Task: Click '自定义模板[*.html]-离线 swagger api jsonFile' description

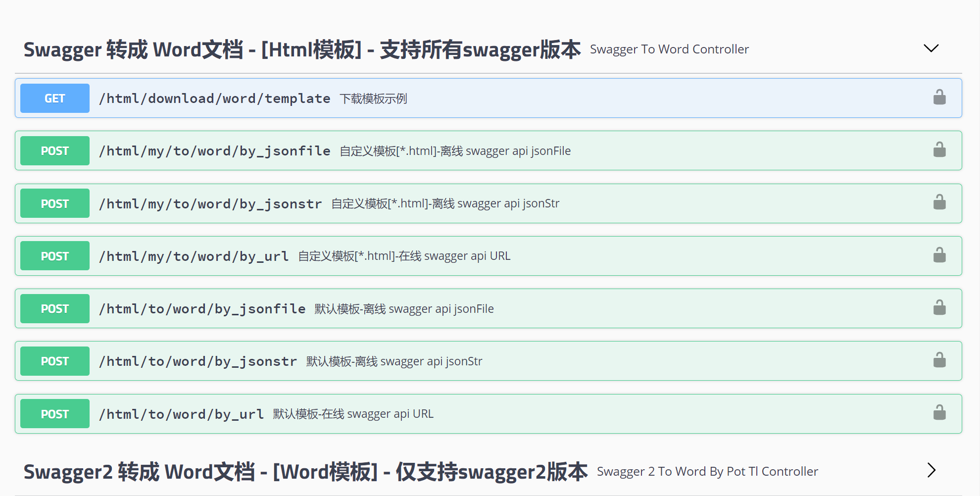Action: coord(455,151)
